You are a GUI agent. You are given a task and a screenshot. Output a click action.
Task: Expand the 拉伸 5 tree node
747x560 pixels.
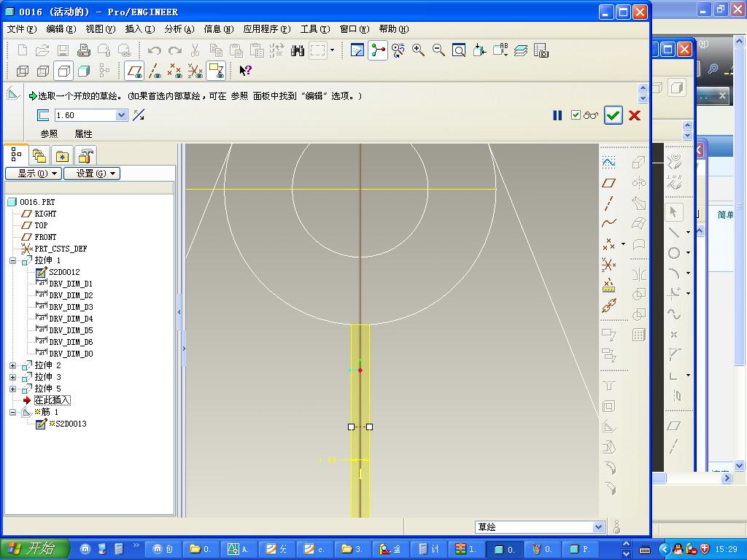coord(13,389)
